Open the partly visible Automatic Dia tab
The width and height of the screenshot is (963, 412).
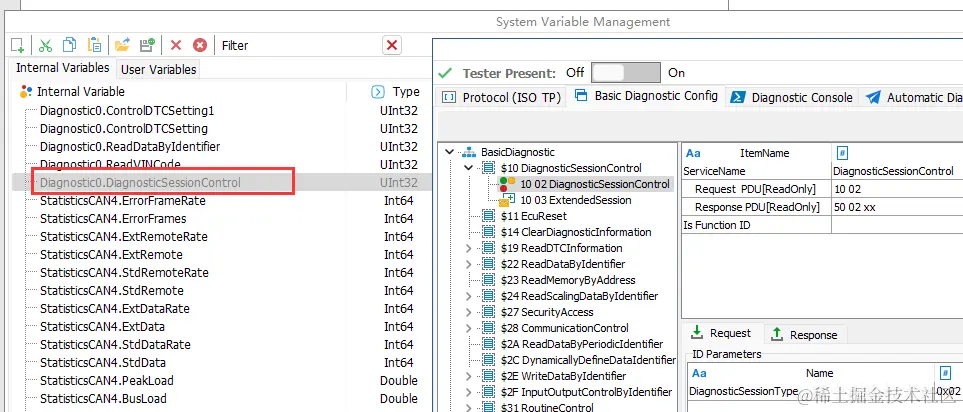(x=912, y=97)
